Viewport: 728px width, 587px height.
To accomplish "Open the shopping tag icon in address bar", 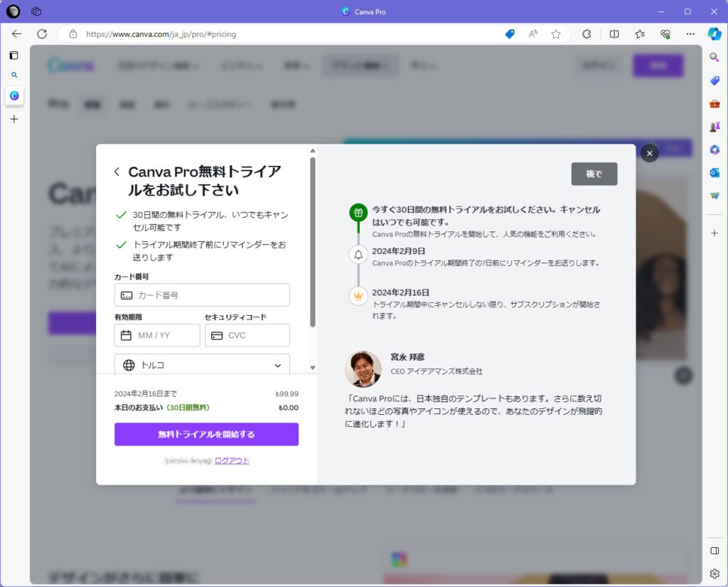I will click(510, 34).
